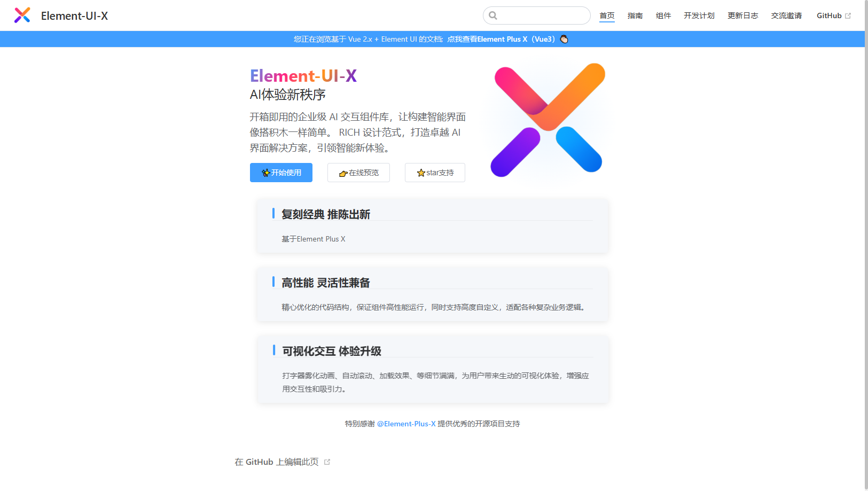Click the external link icon after 在 GitHub 上编辑此页
The height and width of the screenshot is (491, 868).
[x=327, y=462]
